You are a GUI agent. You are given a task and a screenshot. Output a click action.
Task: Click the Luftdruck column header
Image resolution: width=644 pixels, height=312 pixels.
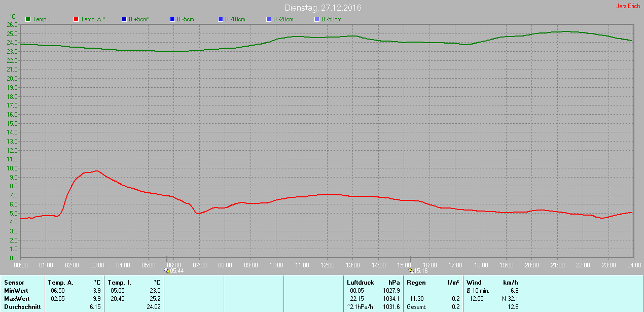[x=361, y=283]
